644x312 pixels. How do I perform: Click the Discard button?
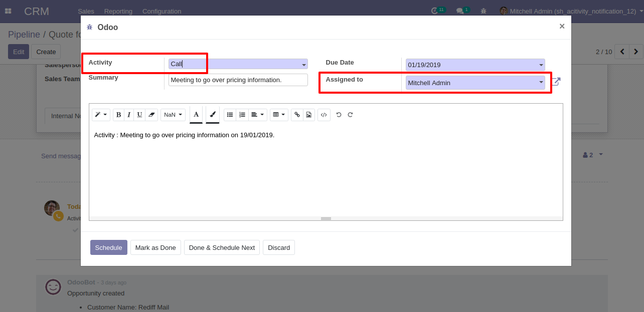[x=279, y=247]
